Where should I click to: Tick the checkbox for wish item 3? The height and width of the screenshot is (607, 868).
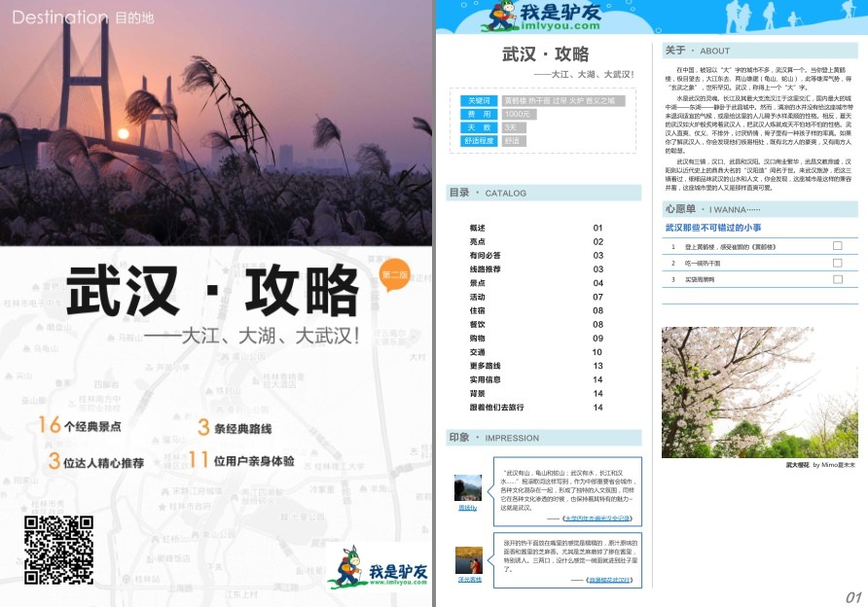(838, 279)
